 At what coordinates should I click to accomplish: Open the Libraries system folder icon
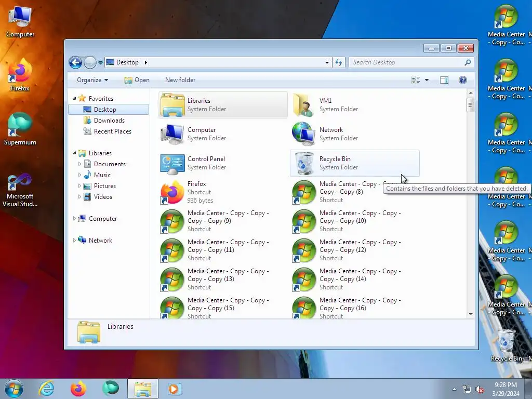tap(172, 105)
